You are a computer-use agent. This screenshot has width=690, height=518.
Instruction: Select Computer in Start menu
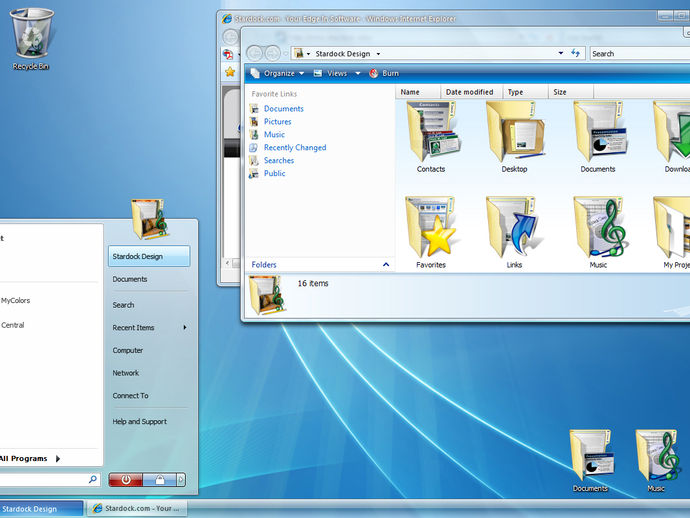click(x=128, y=350)
